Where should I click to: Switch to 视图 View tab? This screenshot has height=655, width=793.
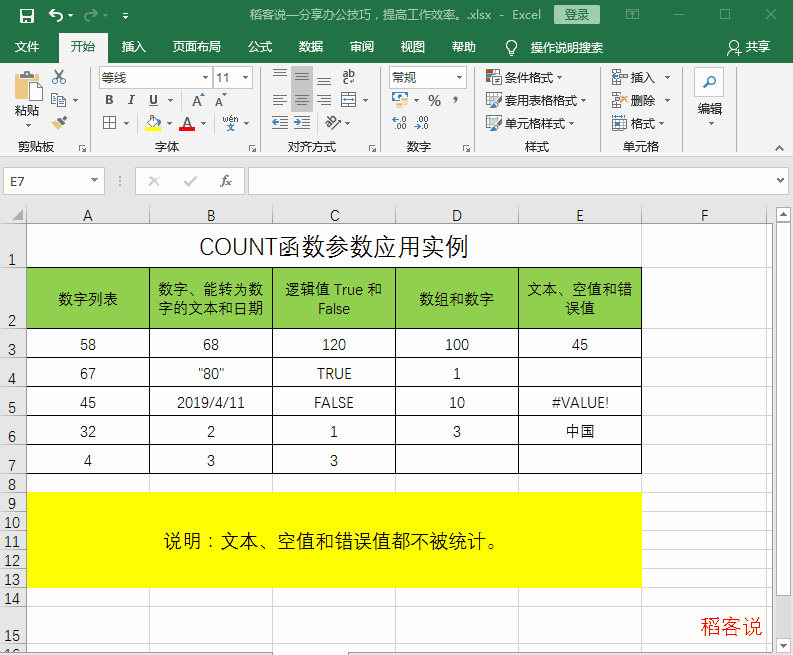click(x=413, y=47)
